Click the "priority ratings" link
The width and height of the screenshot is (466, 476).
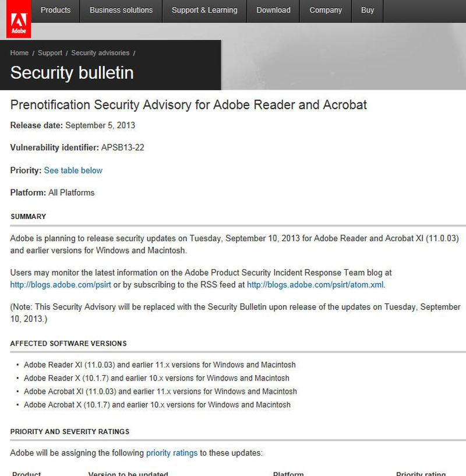pyautogui.click(x=172, y=453)
